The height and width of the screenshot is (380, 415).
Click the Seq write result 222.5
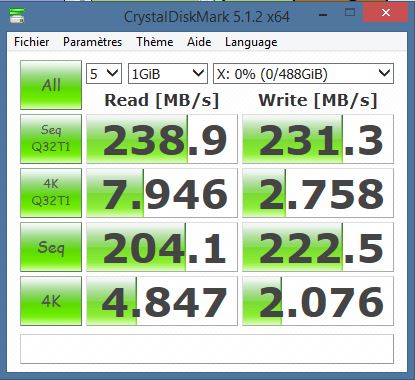318,247
